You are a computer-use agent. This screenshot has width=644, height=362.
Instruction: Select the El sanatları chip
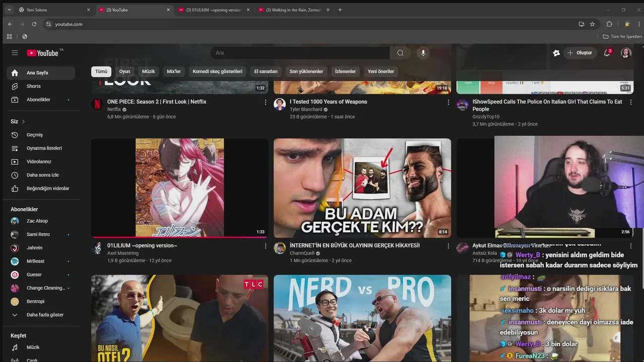(266, 71)
